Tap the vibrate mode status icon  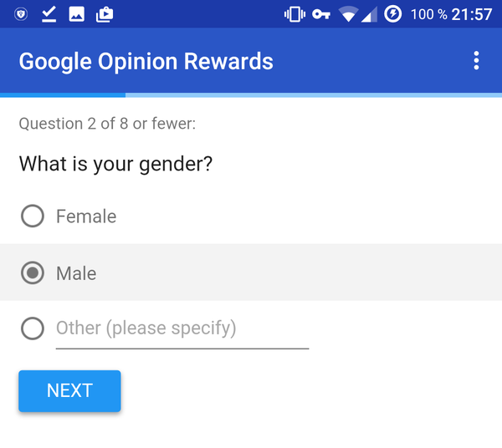point(295,14)
